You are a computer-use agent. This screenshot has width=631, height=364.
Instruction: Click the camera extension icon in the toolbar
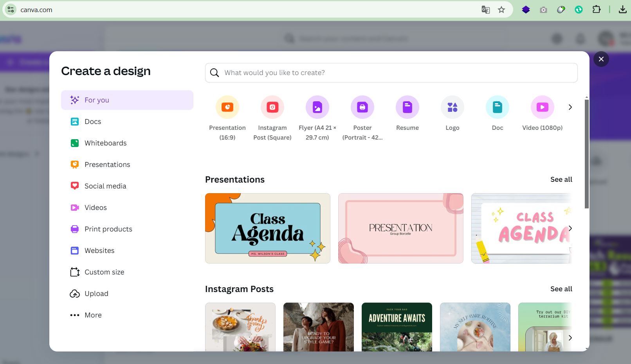[x=543, y=10]
